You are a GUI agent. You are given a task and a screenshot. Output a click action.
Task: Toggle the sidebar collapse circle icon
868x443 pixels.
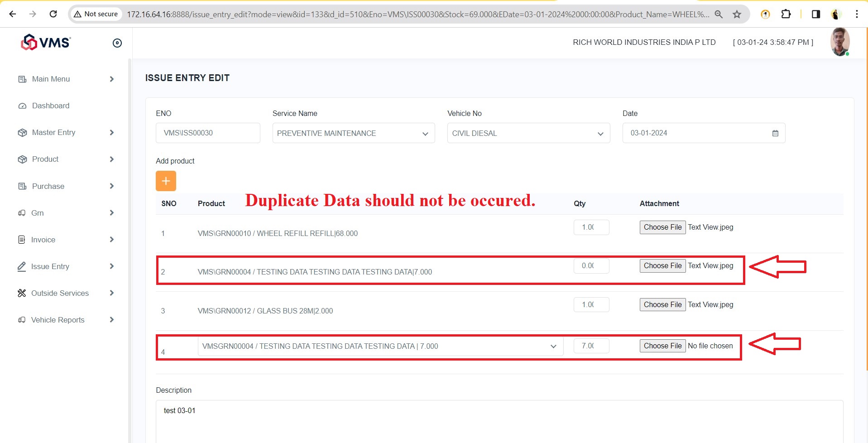[x=117, y=43]
